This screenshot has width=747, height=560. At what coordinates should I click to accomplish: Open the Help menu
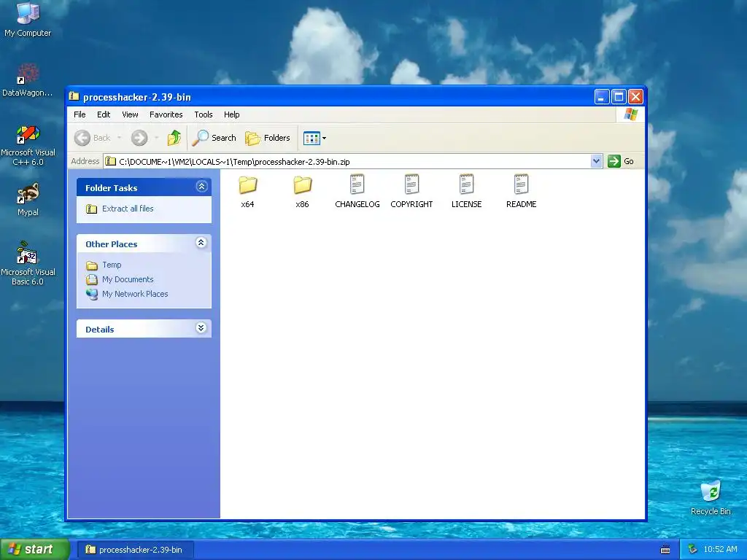[231, 114]
